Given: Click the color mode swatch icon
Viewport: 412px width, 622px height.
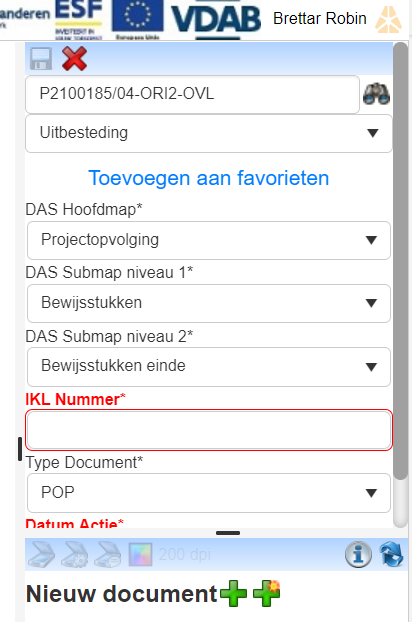Looking at the screenshot, I should point(140,554).
